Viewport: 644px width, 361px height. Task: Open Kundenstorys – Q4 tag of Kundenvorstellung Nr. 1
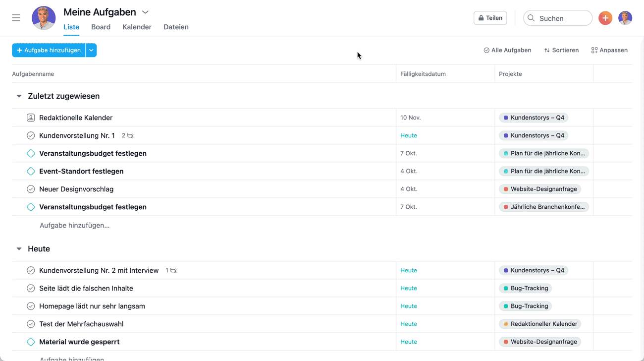(x=534, y=135)
